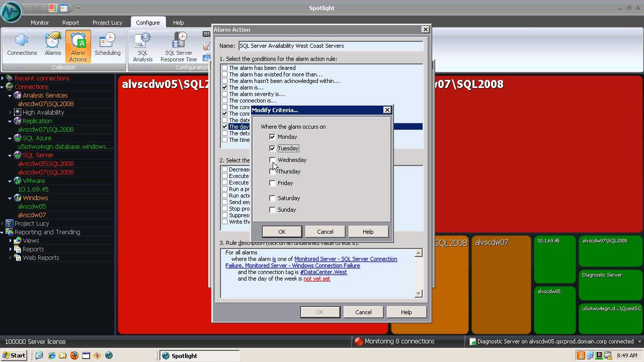
Task: Launch Firefox from the taskbar
Action: 74,355
